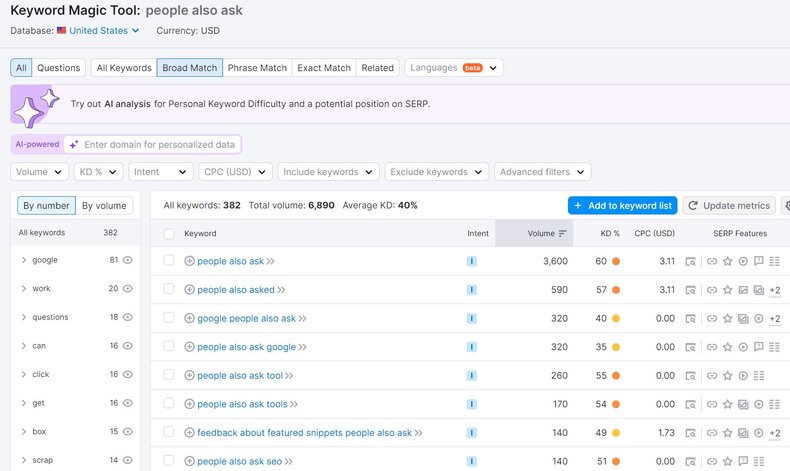Open the Intent filter dropdown
Screen dimensions: 790x471
point(161,172)
